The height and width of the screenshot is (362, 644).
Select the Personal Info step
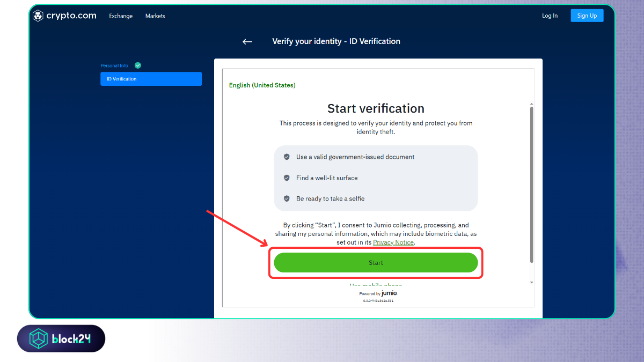(x=114, y=65)
